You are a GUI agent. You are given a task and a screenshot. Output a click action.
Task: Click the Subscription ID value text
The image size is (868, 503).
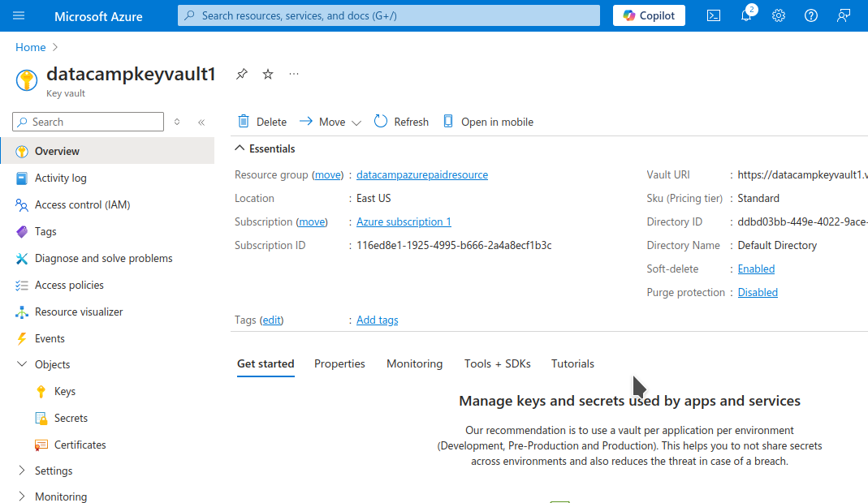point(454,245)
